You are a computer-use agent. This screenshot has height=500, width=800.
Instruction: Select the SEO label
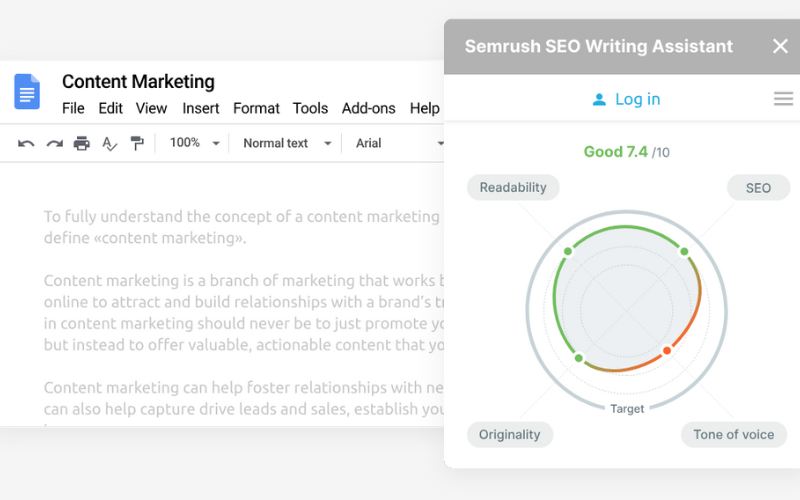pyautogui.click(x=758, y=187)
